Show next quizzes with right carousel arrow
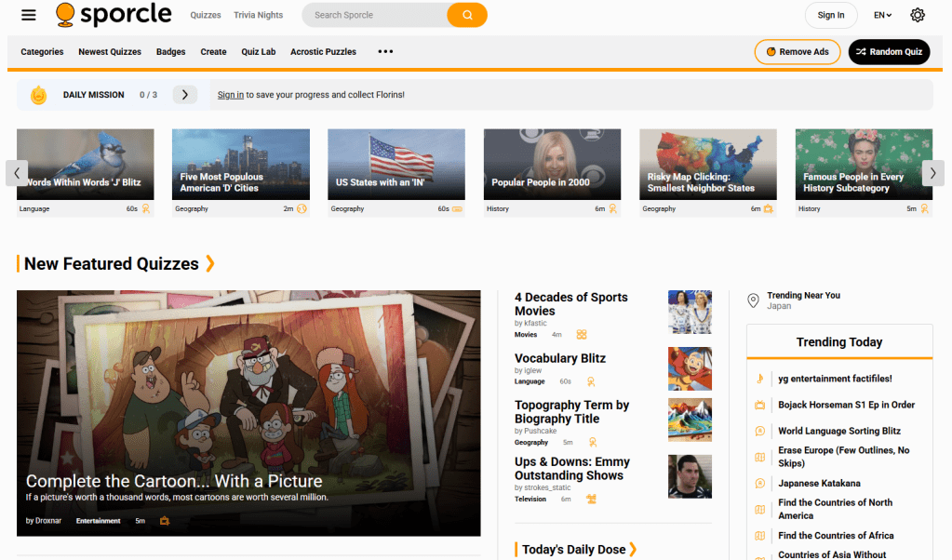952x560 pixels. [933, 173]
